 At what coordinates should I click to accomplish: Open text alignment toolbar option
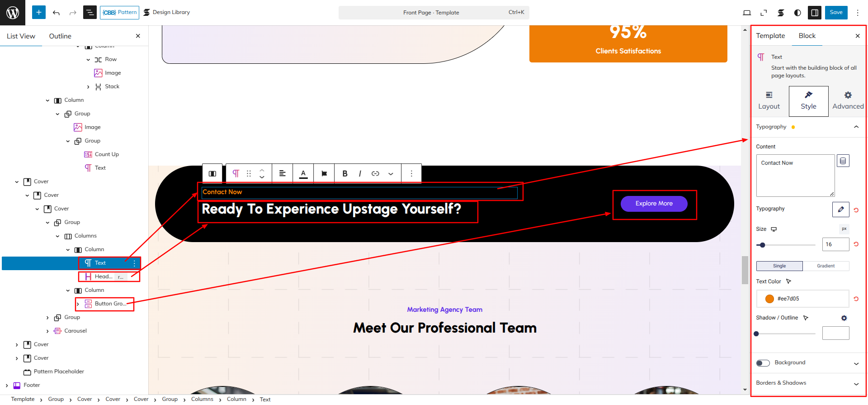[283, 174]
